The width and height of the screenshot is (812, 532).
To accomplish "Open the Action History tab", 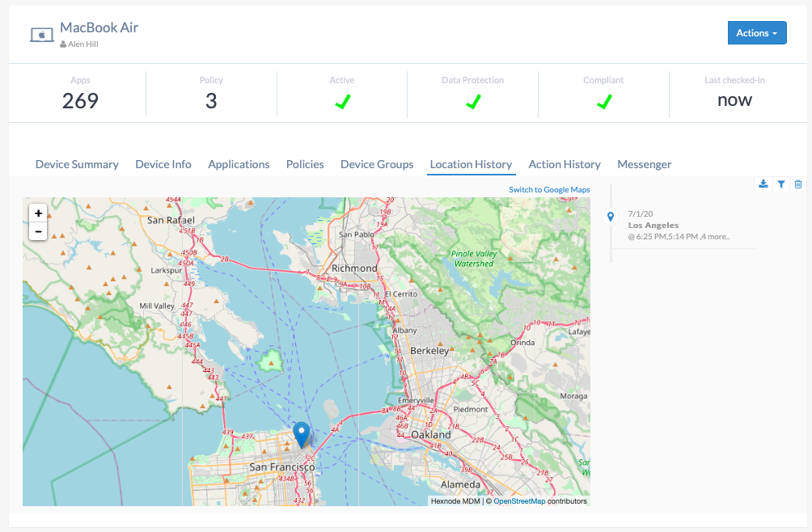I will [565, 164].
